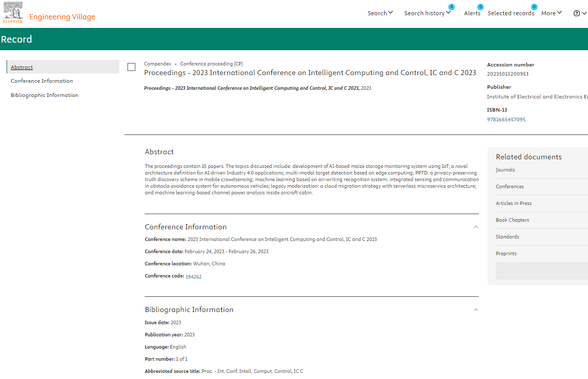
Task: Open conference code link 194262
Action: point(193,277)
